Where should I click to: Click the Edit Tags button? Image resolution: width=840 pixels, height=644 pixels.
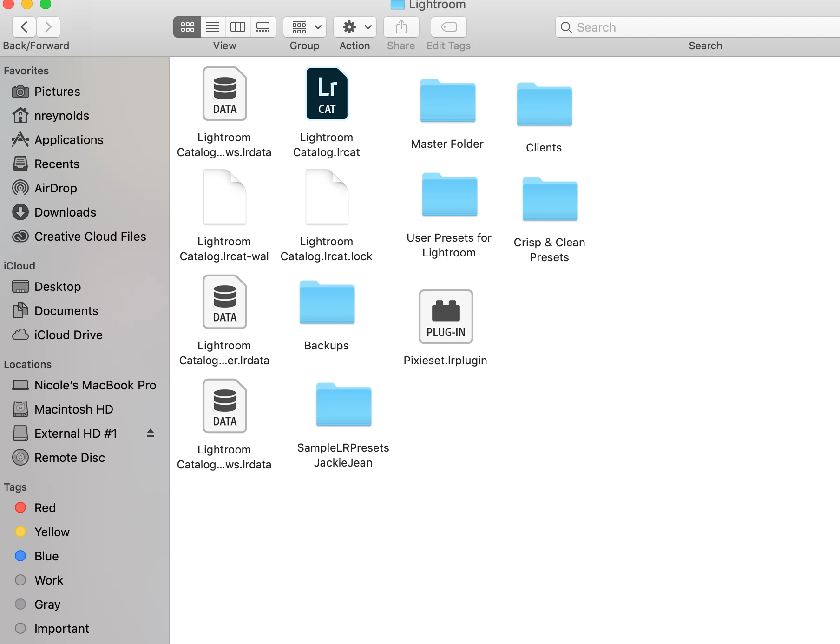[x=449, y=27]
